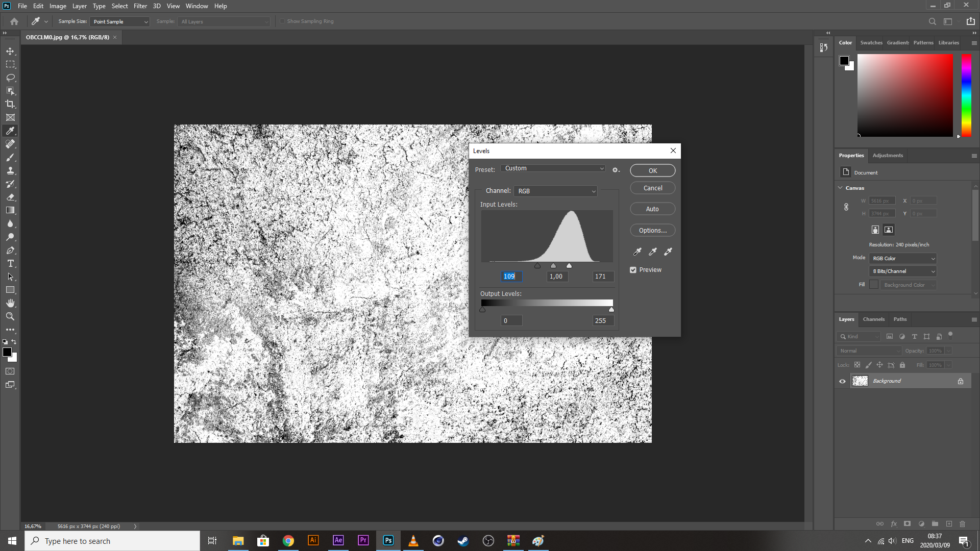Select the Lasso tool

(10, 78)
